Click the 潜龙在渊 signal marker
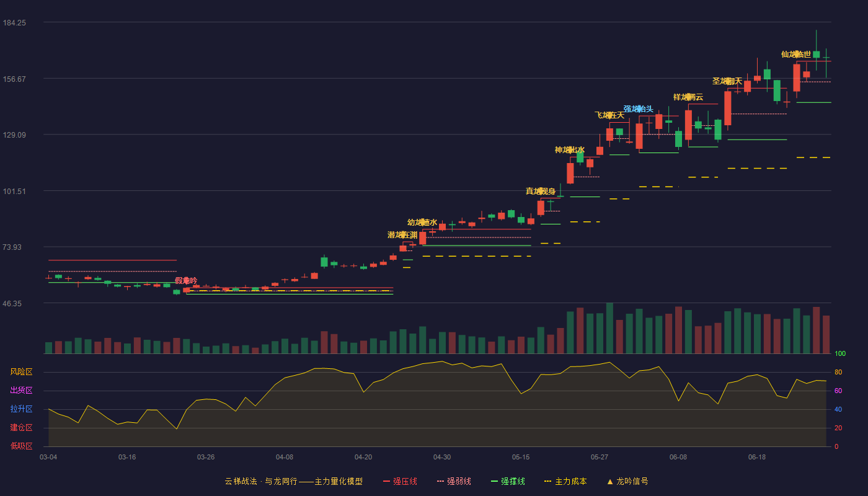The height and width of the screenshot is (496, 868). pyautogui.click(x=402, y=235)
